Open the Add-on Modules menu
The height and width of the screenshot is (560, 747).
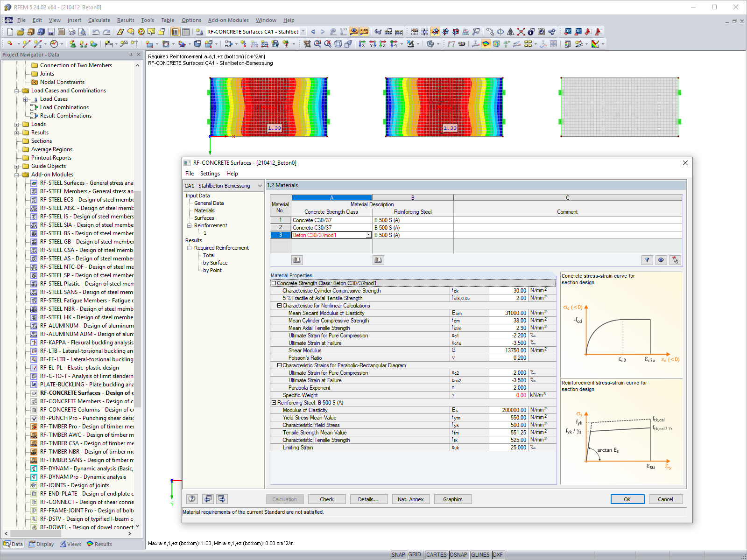[228, 20]
